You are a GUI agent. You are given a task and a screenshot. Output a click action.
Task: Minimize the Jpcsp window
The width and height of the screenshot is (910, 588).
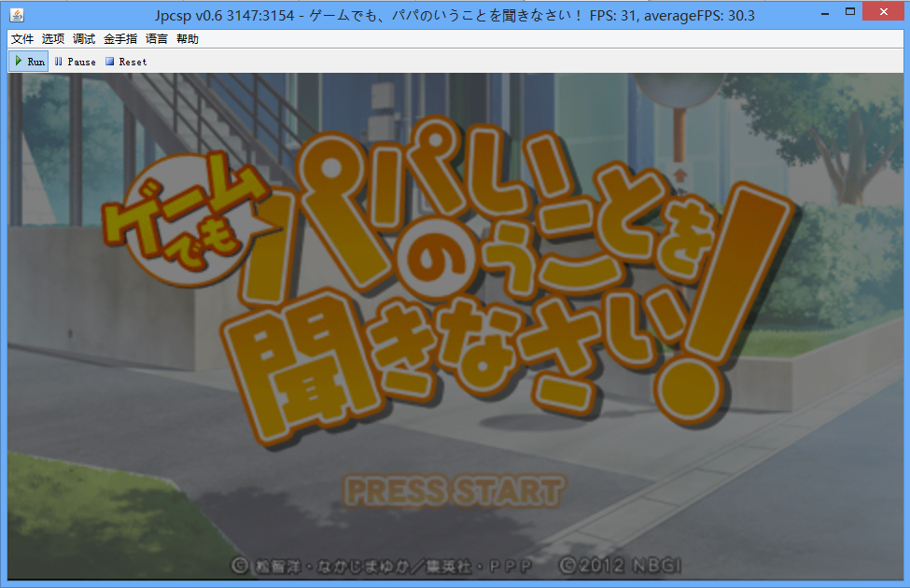(825, 13)
